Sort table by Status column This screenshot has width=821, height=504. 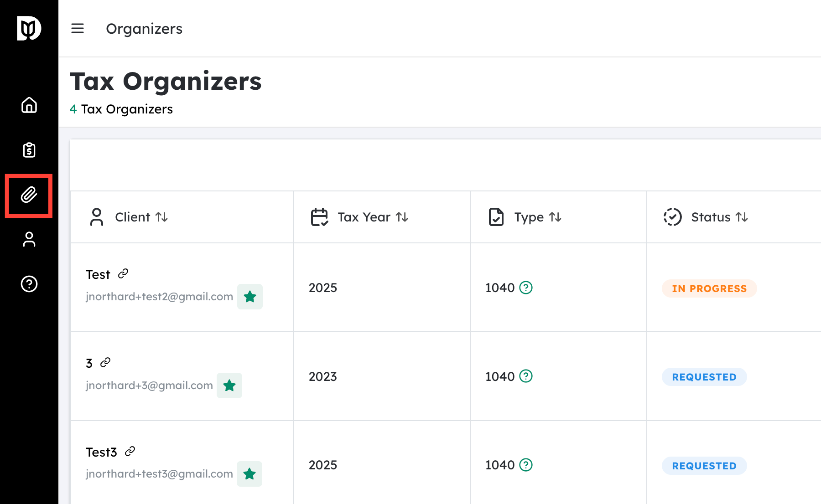pyautogui.click(x=742, y=217)
